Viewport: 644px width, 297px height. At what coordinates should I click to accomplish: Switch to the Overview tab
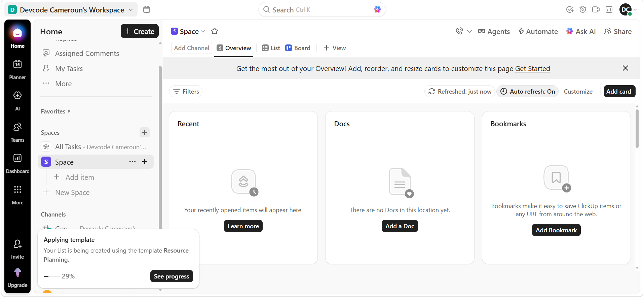pos(234,48)
